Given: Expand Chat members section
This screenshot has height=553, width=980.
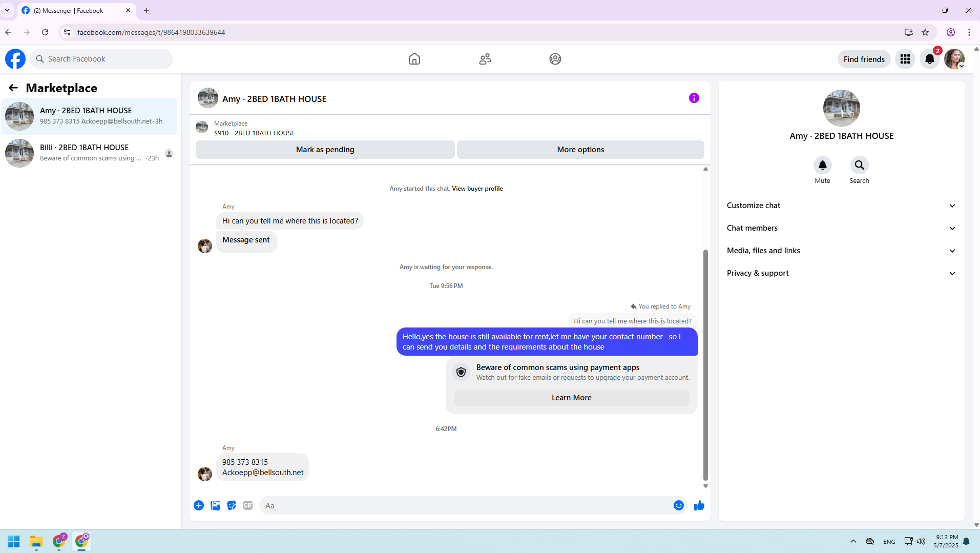Looking at the screenshot, I should click(841, 228).
